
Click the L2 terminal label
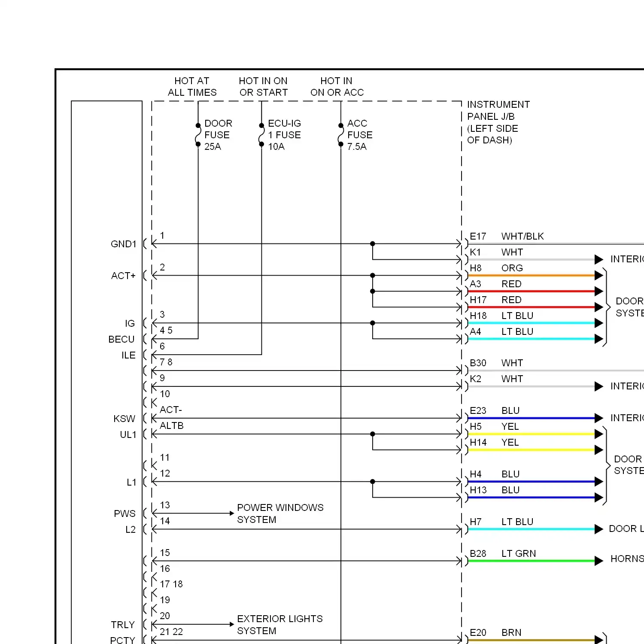[x=131, y=529]
